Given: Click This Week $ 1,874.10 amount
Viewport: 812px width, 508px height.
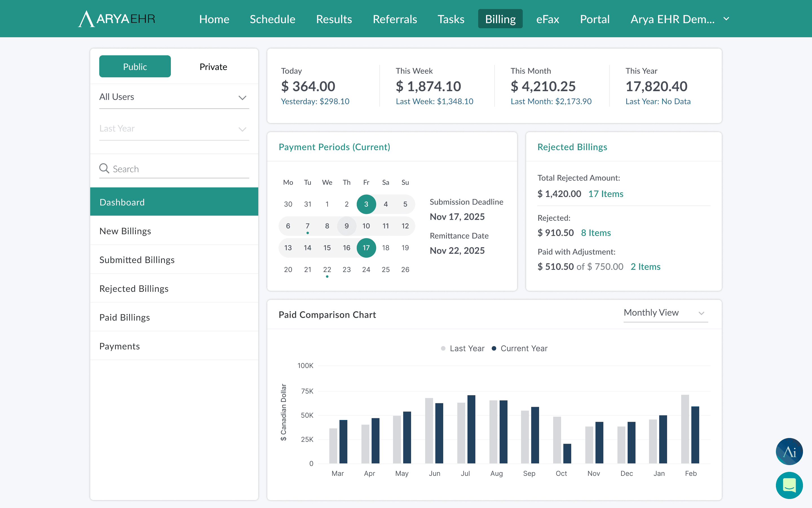Looking at the screenshot, I should 428,86.
